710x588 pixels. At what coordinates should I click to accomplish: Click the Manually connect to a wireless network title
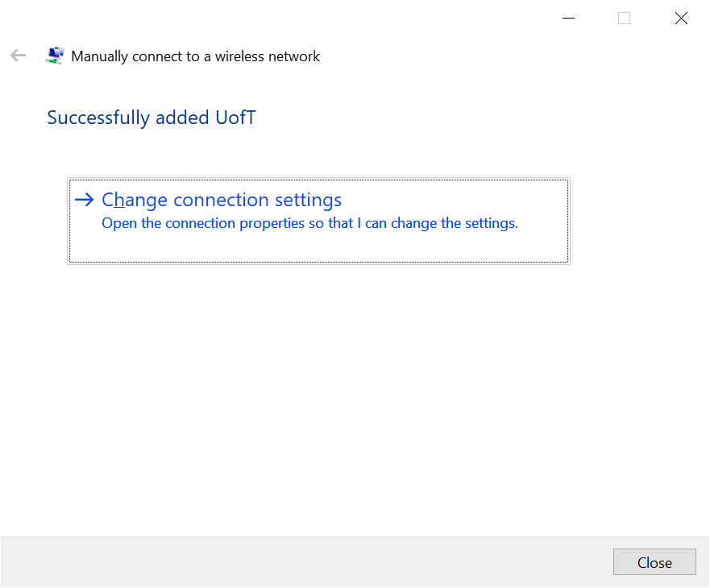click(x=195, y=56)
